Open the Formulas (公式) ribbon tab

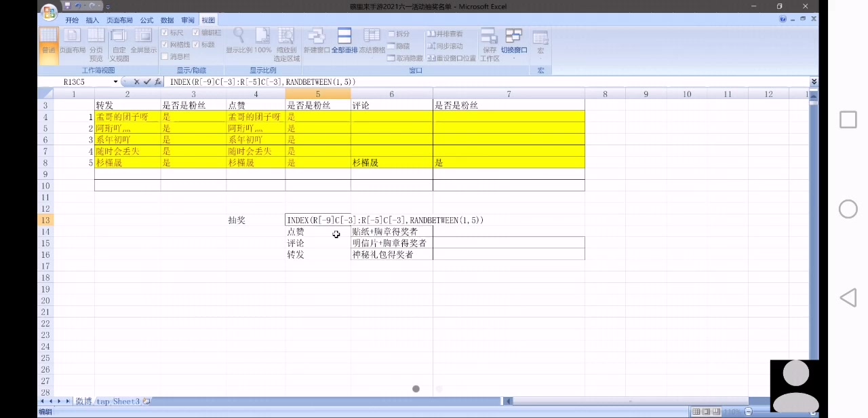coord(146,20)
